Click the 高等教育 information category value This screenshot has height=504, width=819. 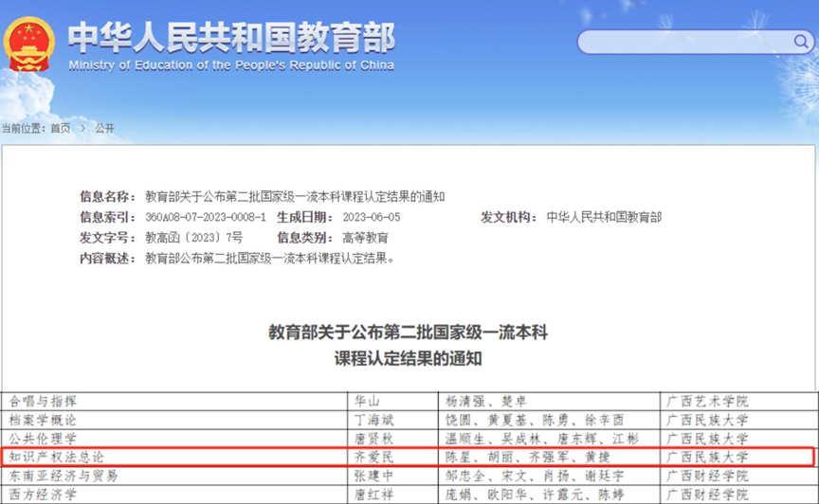point(365,238)
